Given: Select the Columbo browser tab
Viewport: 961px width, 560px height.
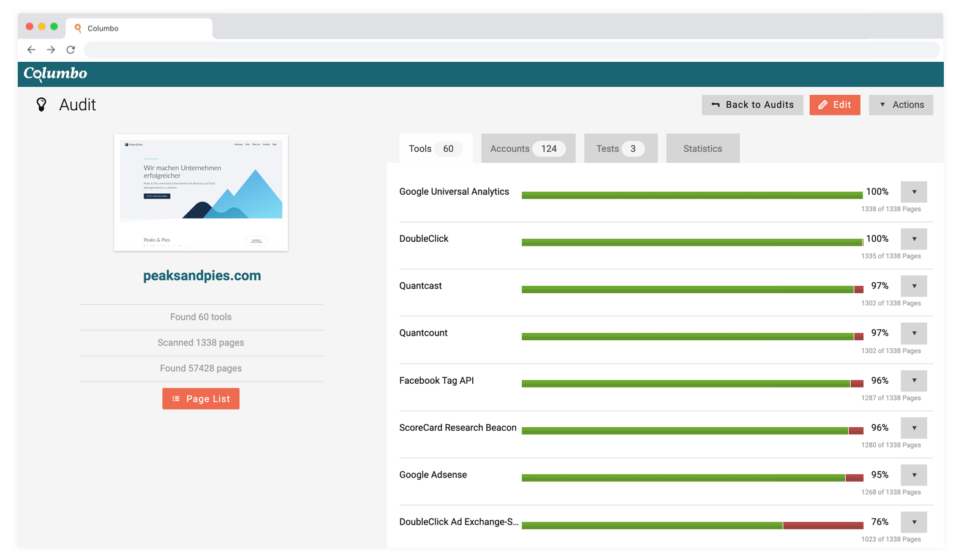Looking at the screenshot, I should click(x=139, y=28).
